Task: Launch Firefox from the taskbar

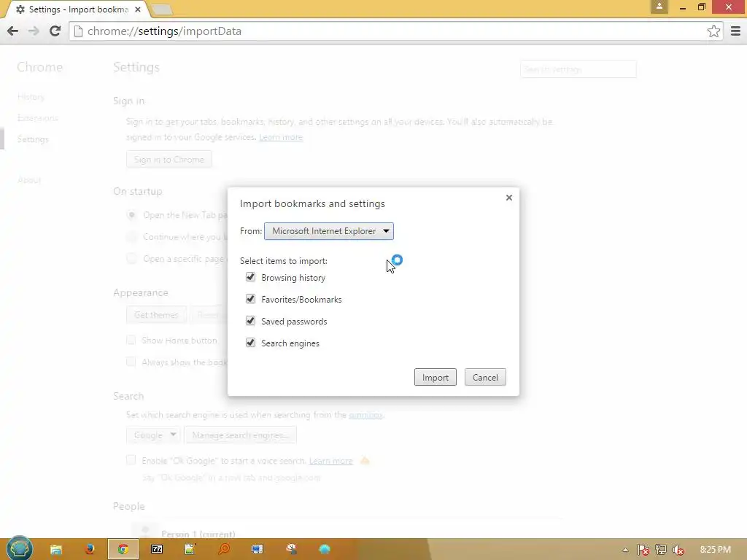Action: [x=89, y=550]
